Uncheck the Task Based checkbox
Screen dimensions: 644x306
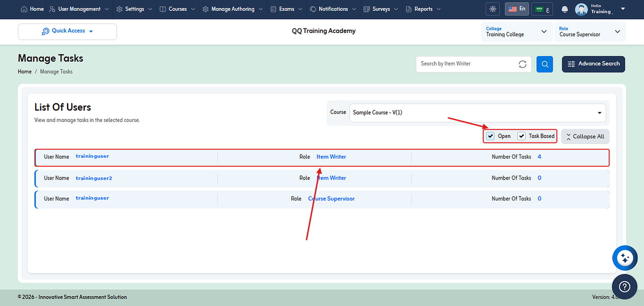point(521,136)
